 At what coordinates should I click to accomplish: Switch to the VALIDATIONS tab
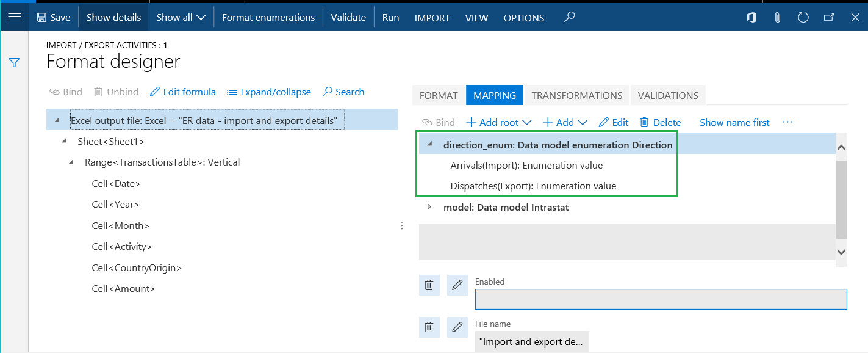point(667,95)
